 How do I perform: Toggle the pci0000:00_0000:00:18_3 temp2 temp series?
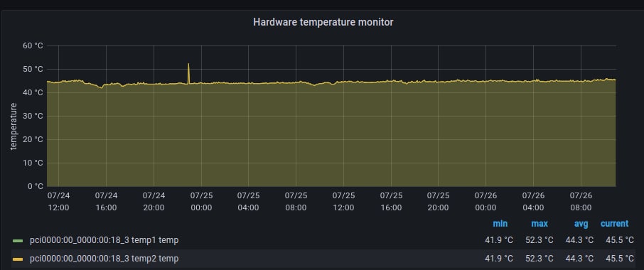[104, 259]
